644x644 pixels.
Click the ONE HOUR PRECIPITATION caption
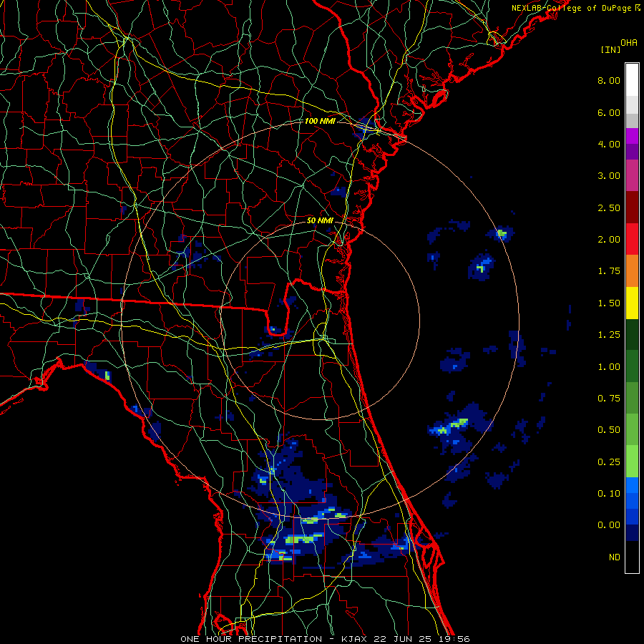(x=251, y=639)
